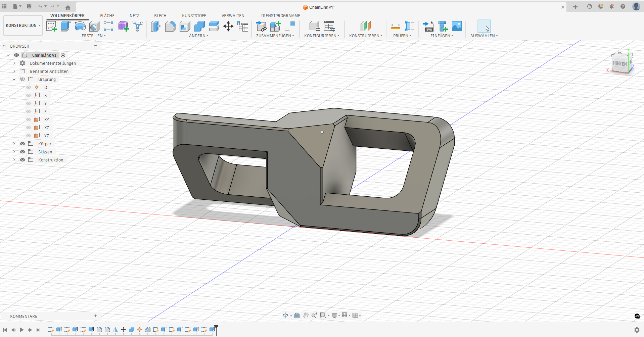Screen dimensions: 644x337
Task: Select the Create Form tool
Action: pos(123,26)
